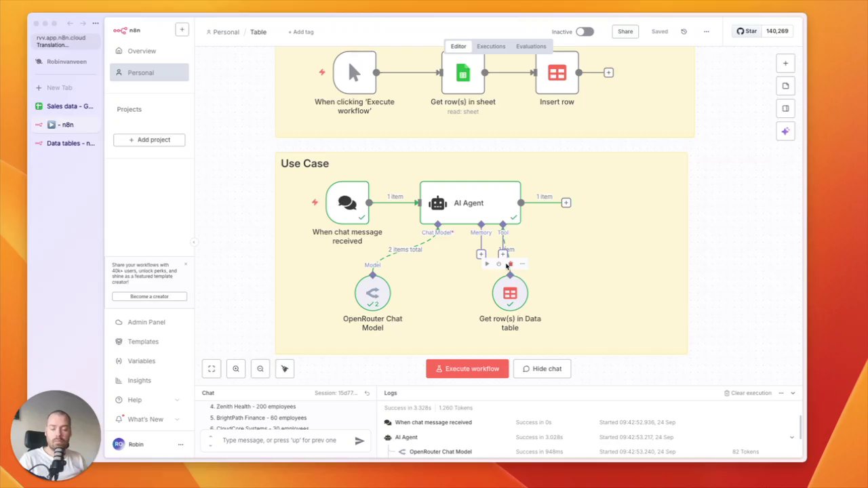Open Templates in the sidebar
868x488 pixels.
(x=142, y=342)
